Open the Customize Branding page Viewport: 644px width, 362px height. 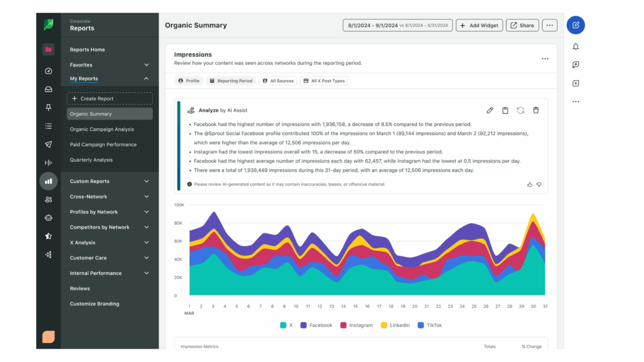[x=94, y=304]
